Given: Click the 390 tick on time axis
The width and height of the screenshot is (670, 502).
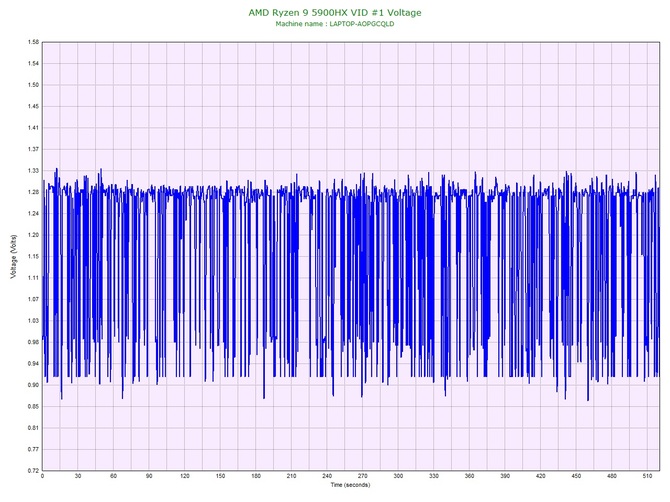Looking at the screenshot, I should point(505,476).
